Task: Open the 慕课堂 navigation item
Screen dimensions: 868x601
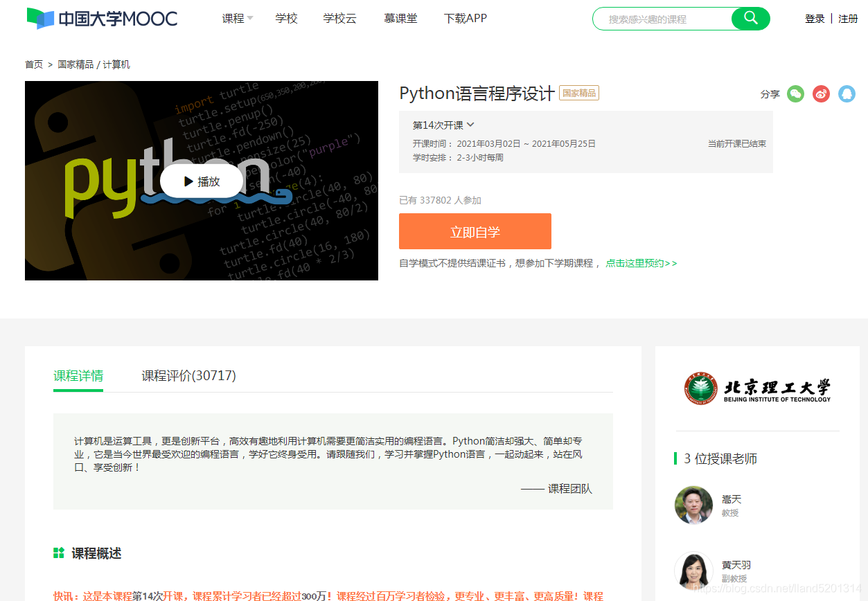Action: 400,19
